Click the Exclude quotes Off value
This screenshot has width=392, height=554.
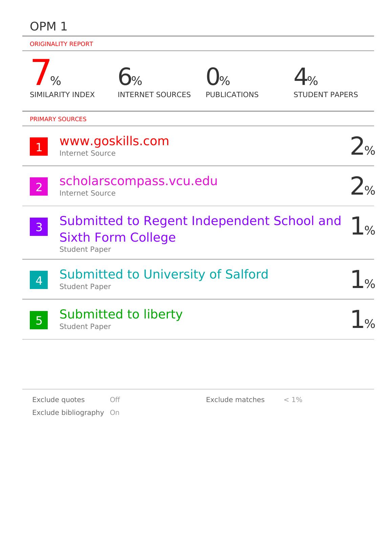pyautogui.click(x=115, y=400)
